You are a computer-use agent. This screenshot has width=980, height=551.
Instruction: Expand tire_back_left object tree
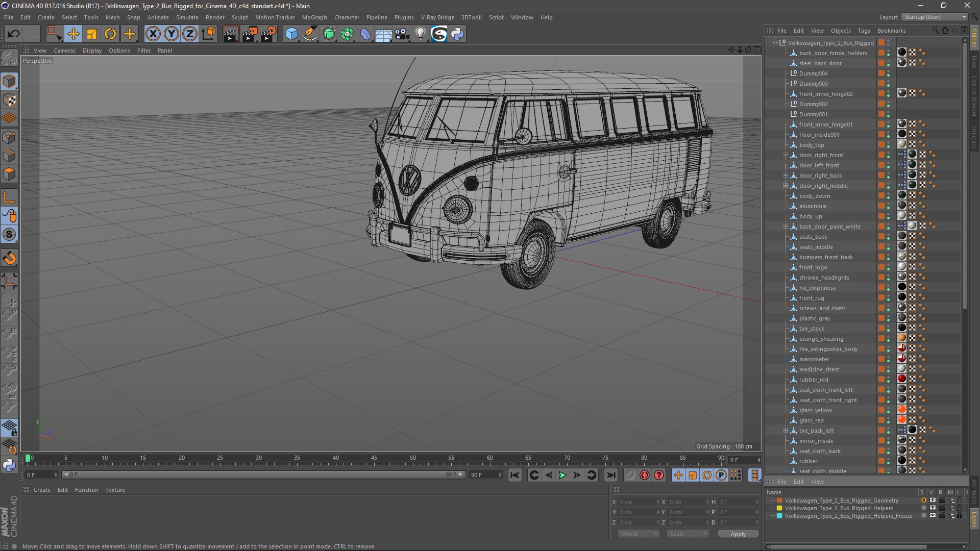[786, 431]
